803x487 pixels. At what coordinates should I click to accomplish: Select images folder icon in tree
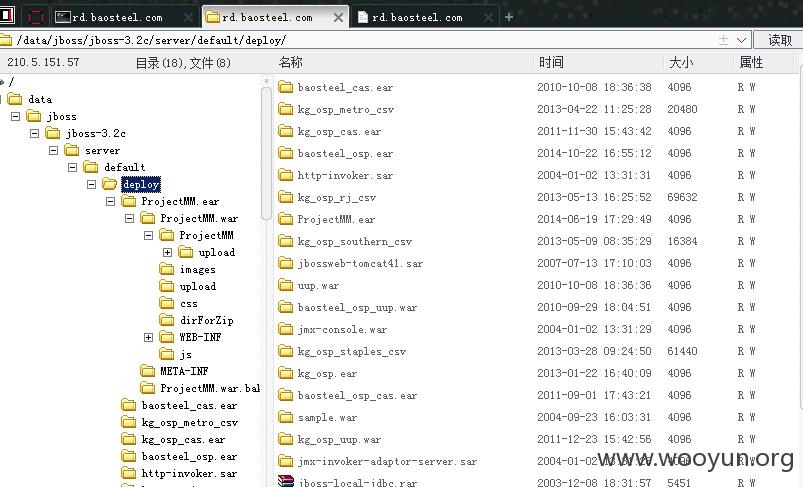[x=166, y=269]
